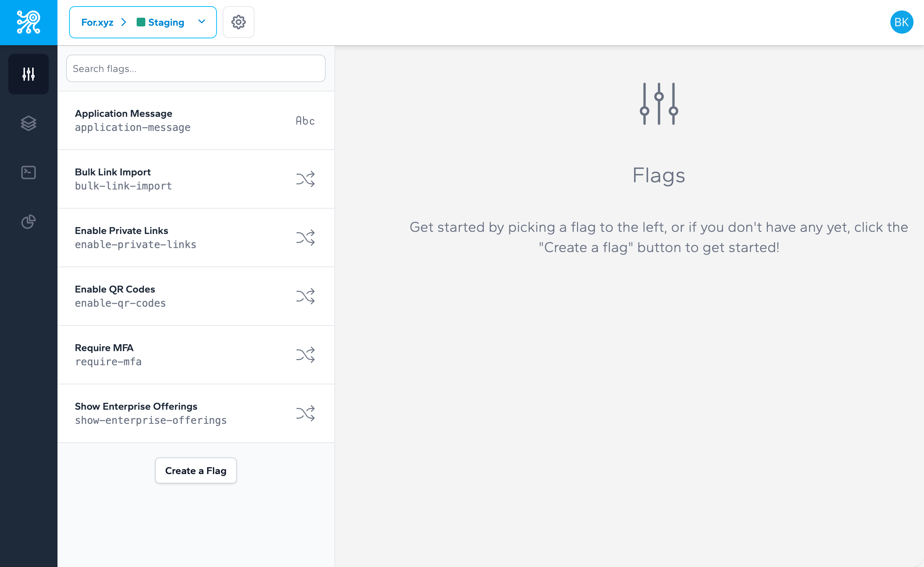The width and height of the screenshot is (924, 567).
Task: Open the Console icon in the sidebar
Action: [28, 172]
